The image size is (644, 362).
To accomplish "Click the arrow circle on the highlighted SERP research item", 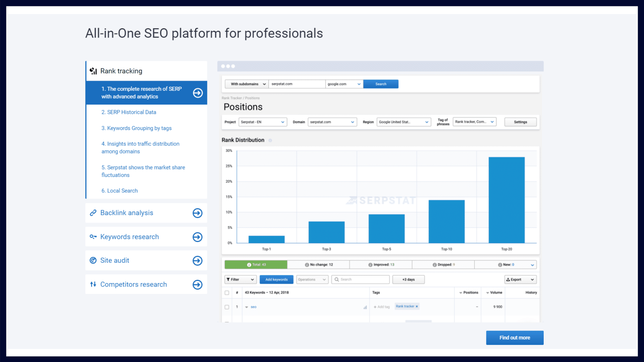I will pyautogui.click(x=198, y=93).
